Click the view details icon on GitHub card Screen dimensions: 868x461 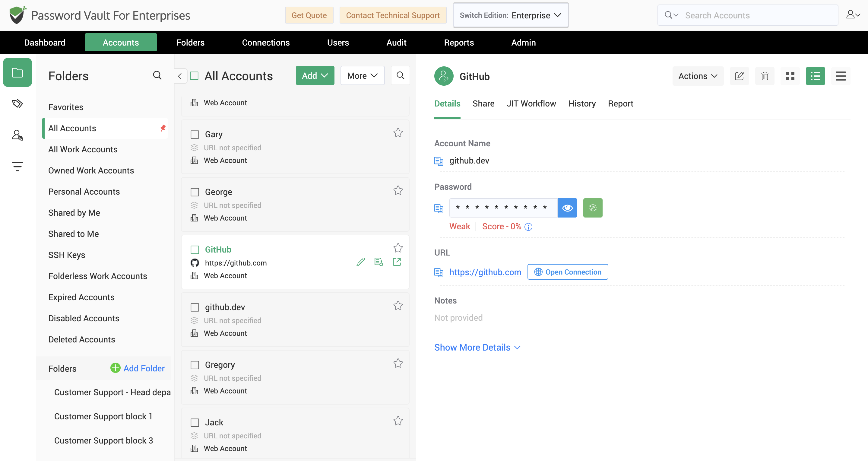coord(379,262)
